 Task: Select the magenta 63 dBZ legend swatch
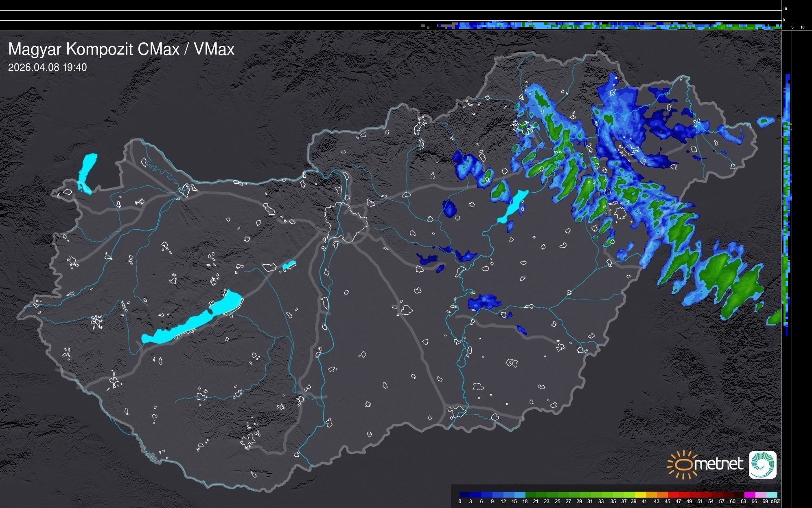[x=749, y=495]
